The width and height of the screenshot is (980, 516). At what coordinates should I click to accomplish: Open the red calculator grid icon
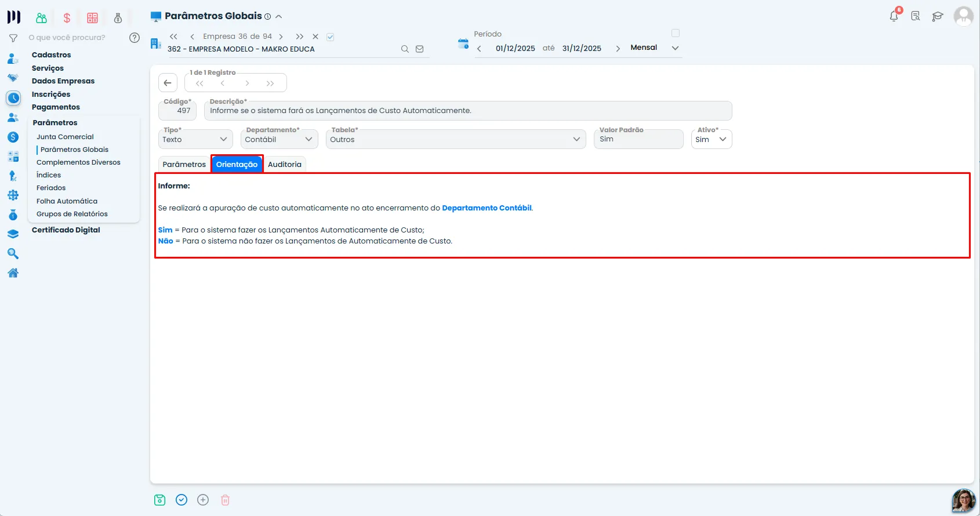coord(92,18)
